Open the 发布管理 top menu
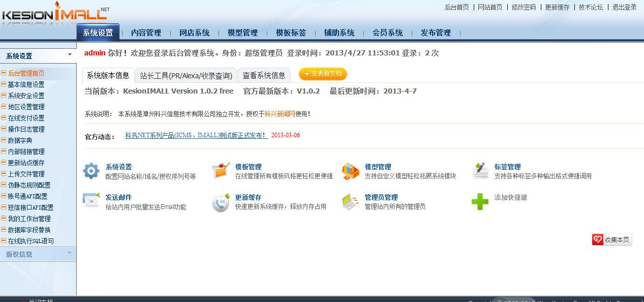The image size is (644, 302). click(x=436, y=33)
